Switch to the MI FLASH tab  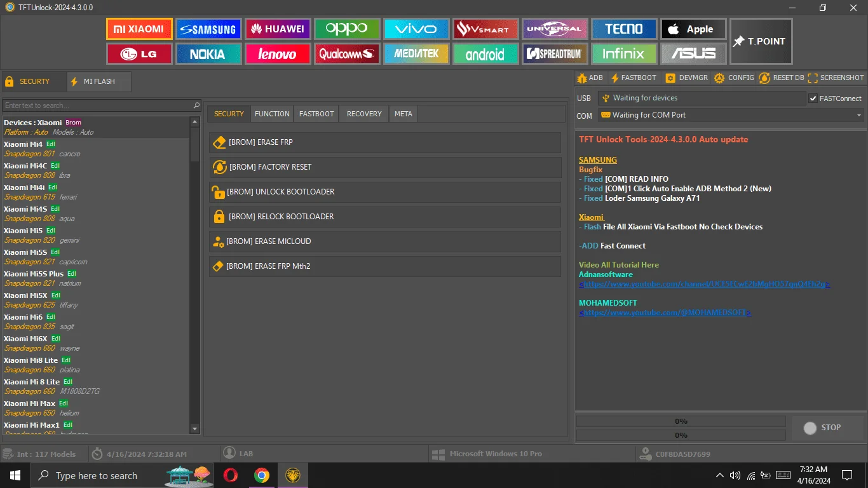(x=99, y=81)
